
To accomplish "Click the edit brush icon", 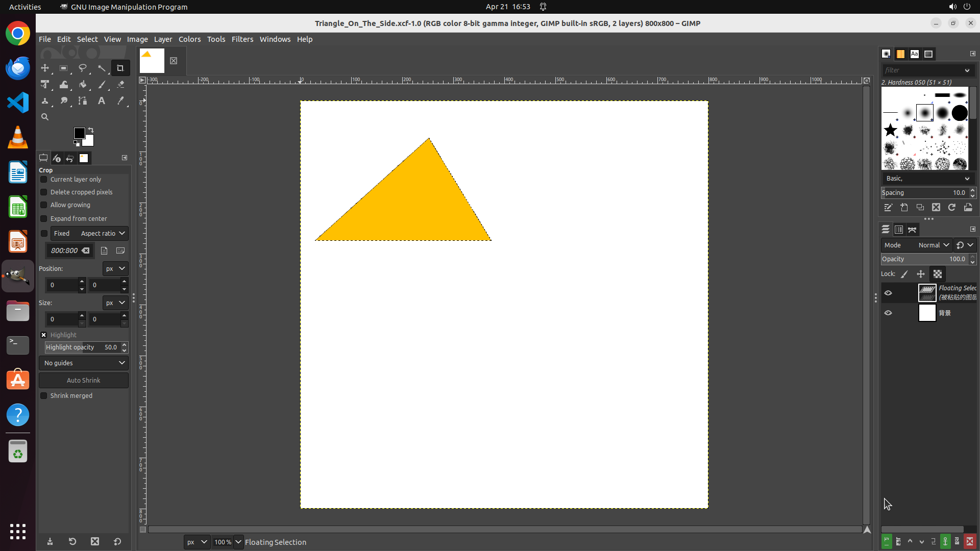I will pyautogui.click(x=888, y=207).
